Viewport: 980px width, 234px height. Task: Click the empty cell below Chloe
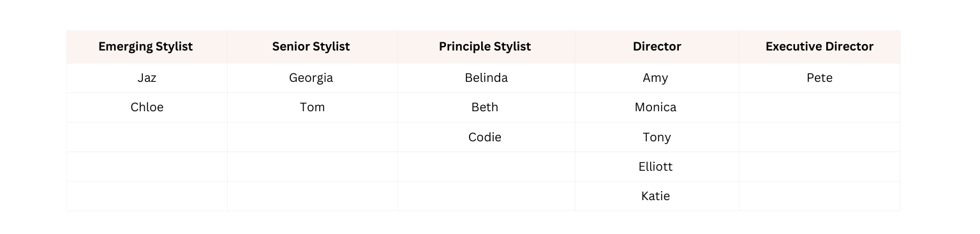pyautogui.click(x=147, y=137)
